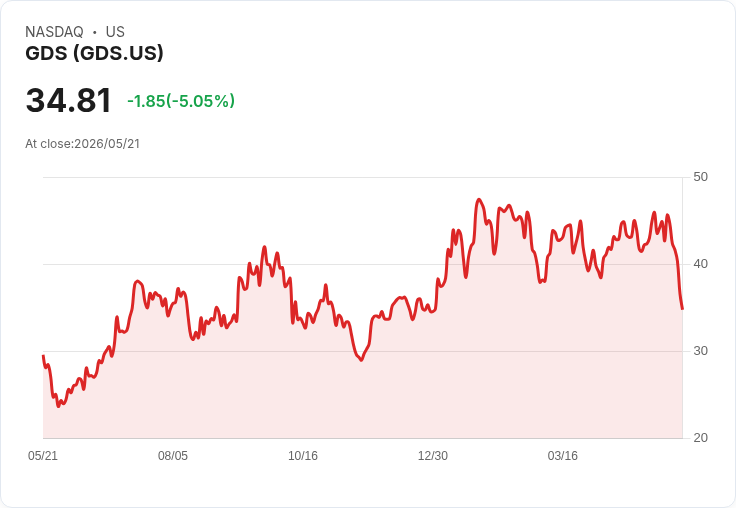Click the 08/05 date axis label
The width and height of the screenshot is (736, 508).
pyautogui.click(x=173, y=455)
